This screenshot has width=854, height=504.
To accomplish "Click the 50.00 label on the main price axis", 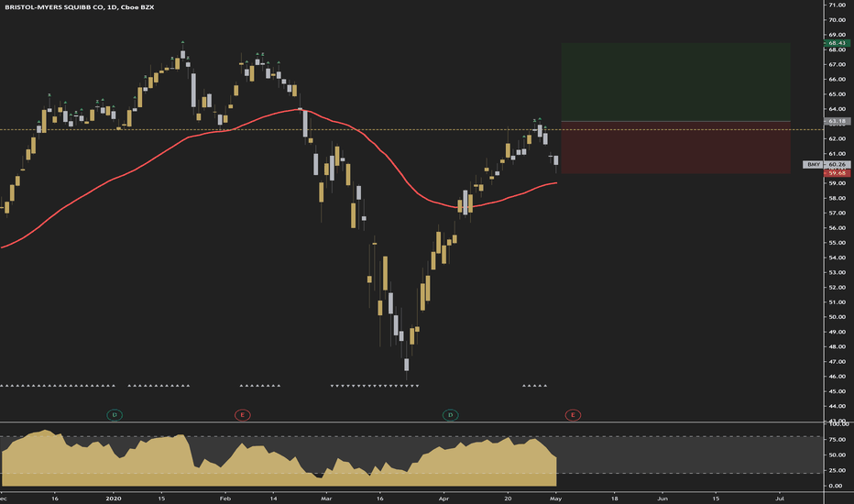I will coord(838,316).
